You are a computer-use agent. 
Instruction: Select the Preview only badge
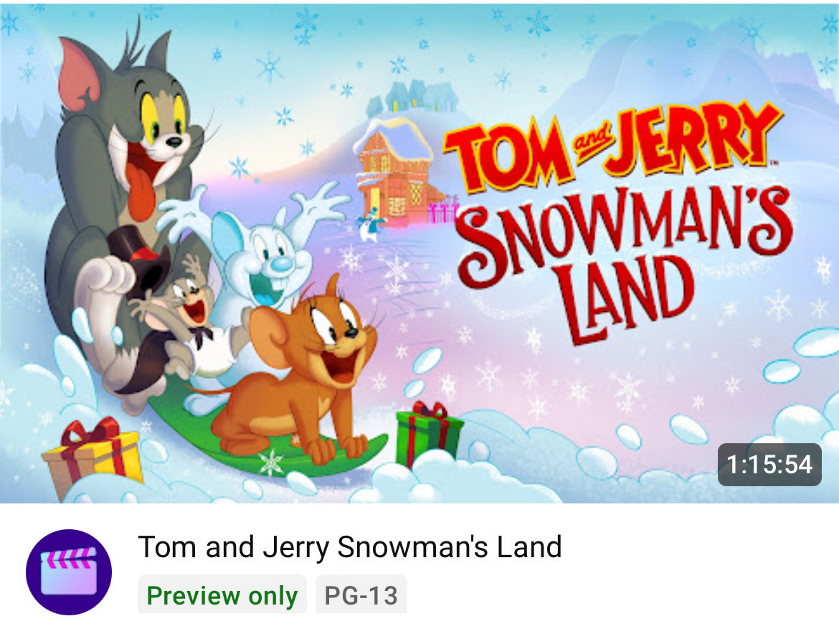pyautogui.click(x=222, y=595)
